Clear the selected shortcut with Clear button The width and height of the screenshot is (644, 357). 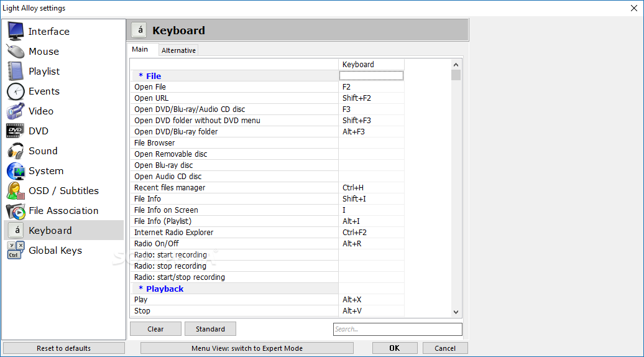point(155,329)
